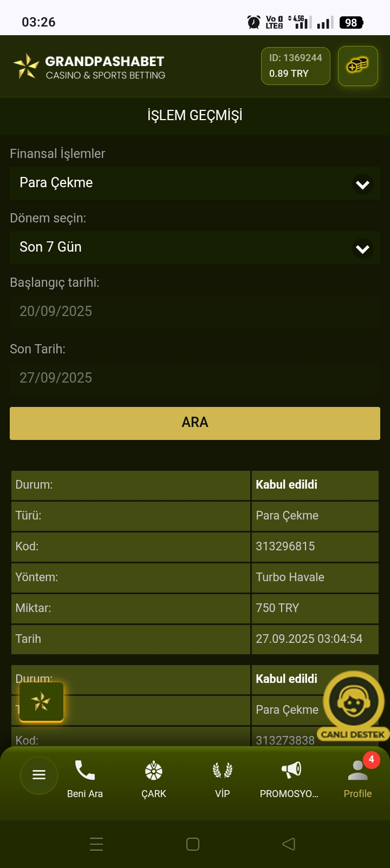
Task: Tap the Beni Ara phone icon
Action: point(84,771)
